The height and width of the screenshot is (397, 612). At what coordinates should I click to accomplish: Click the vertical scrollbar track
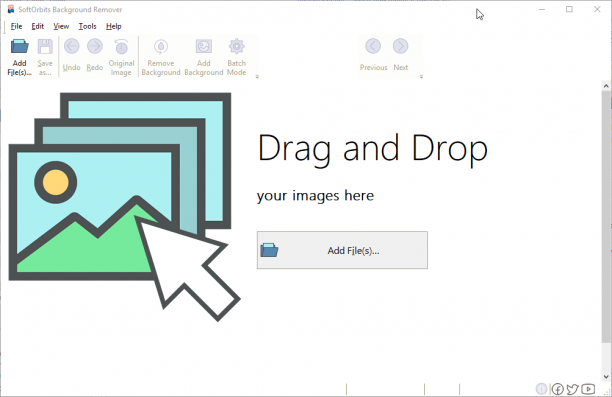606,357
